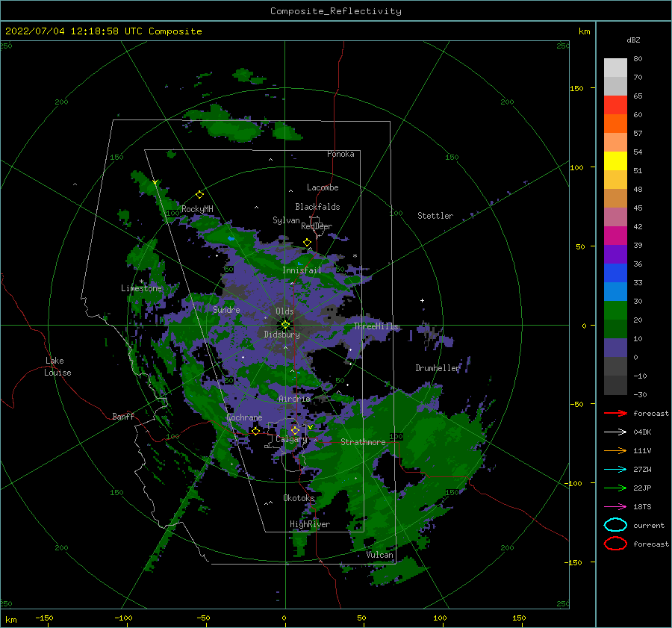Image resolution: width=672 pixels, height=628 pixels.
Task: Click the Limestone label
Action: click(141, 288)
